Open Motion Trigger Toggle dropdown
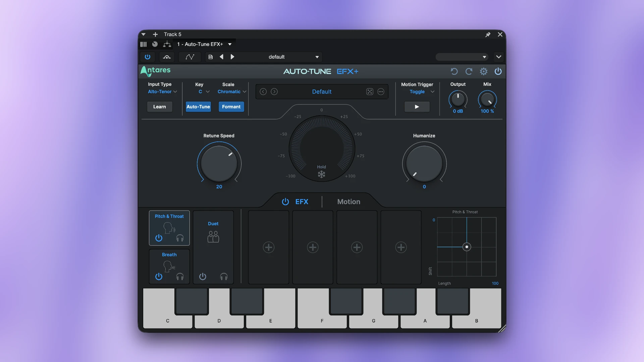This screenshot has height=362, width=644. (422, 92)
